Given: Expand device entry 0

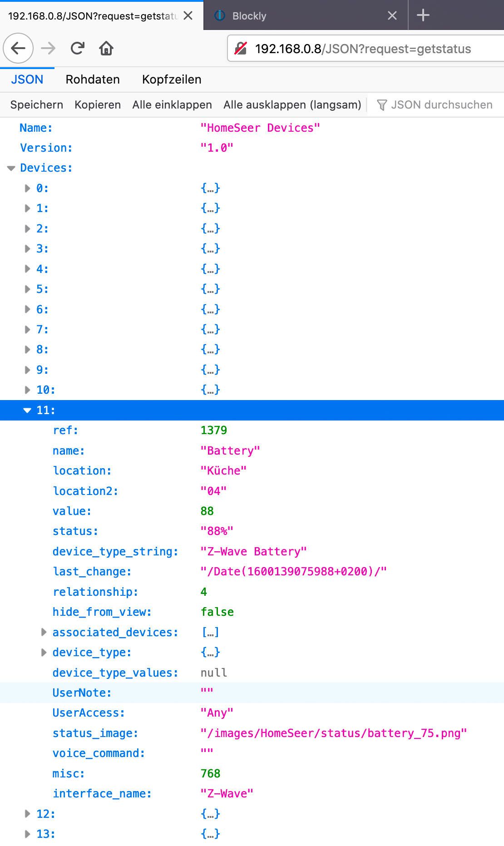Looking at the screenshot, I should pyautogui.click(x=28, y=188).
